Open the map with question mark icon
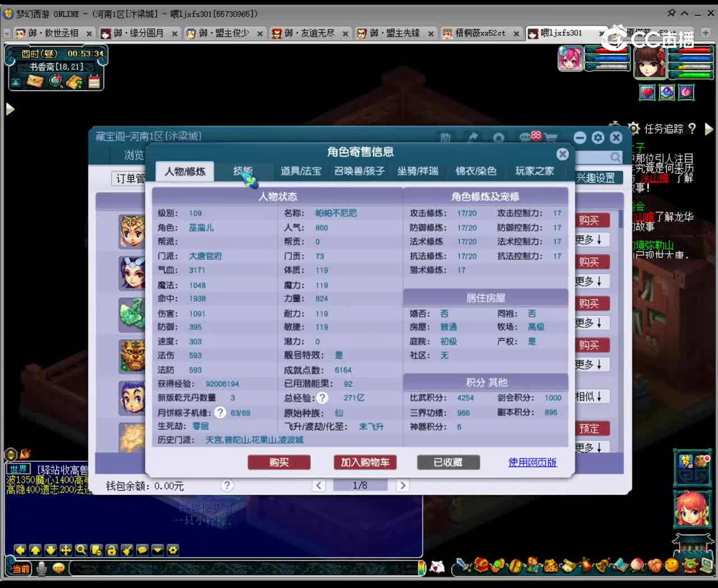 pos(75,81)
